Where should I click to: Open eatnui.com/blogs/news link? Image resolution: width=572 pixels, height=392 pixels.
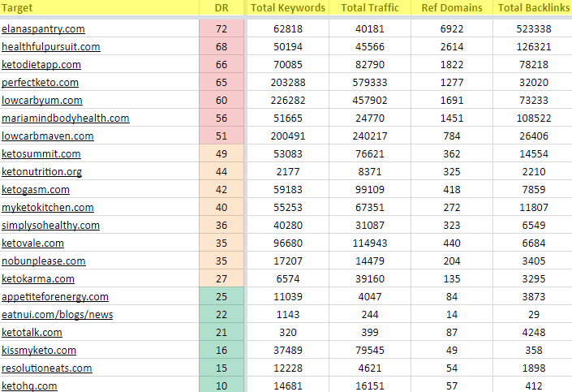click(x=58, y=315)
